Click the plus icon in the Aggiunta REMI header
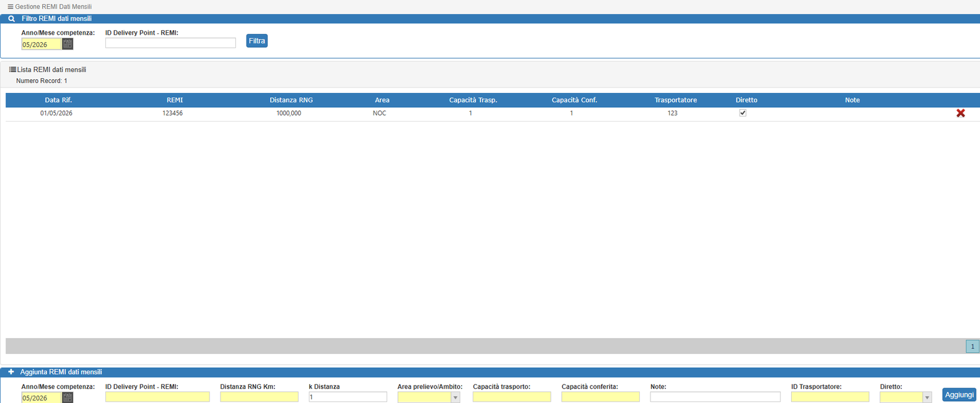The height and width of the screenshot is (403, 980). tap(11, 372)
